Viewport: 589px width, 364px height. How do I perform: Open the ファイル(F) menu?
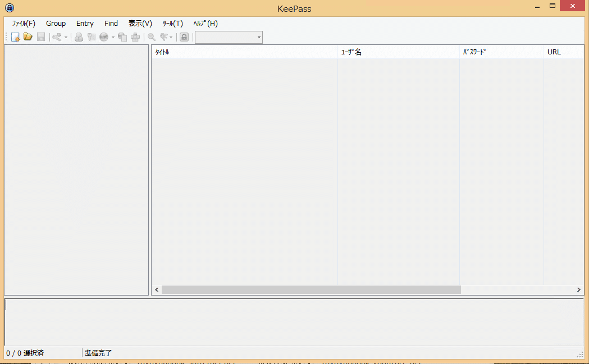[x=23, y=23]
